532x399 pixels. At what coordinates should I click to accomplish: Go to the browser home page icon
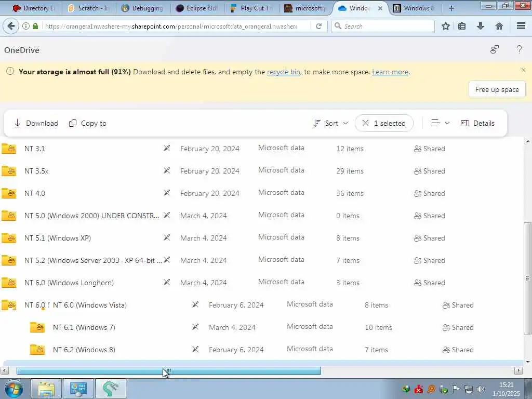tap(499, 26)
